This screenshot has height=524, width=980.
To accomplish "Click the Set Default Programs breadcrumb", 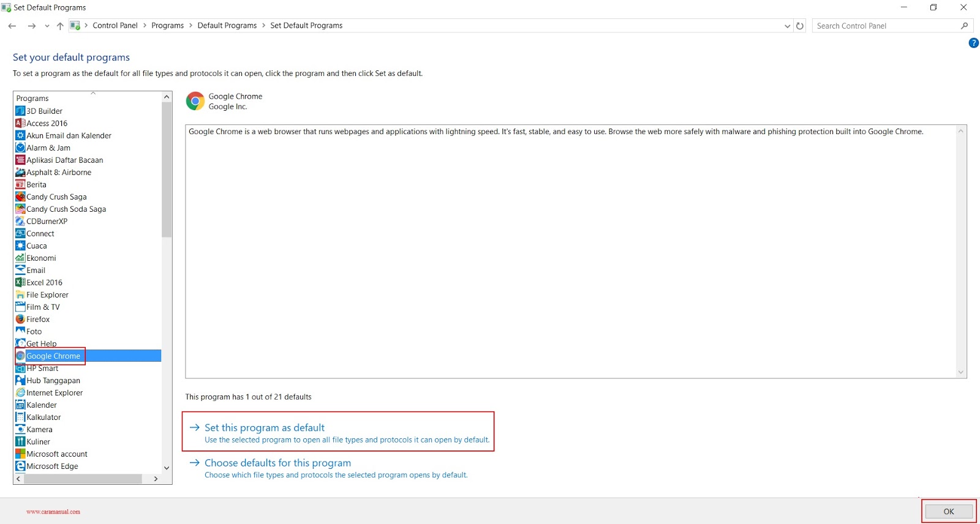I will pos(306,26).
